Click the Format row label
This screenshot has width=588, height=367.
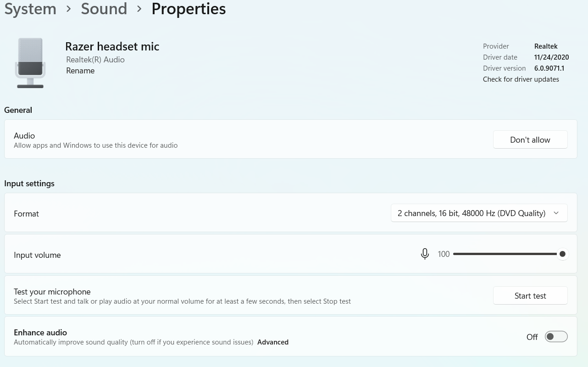coord(26,214)
